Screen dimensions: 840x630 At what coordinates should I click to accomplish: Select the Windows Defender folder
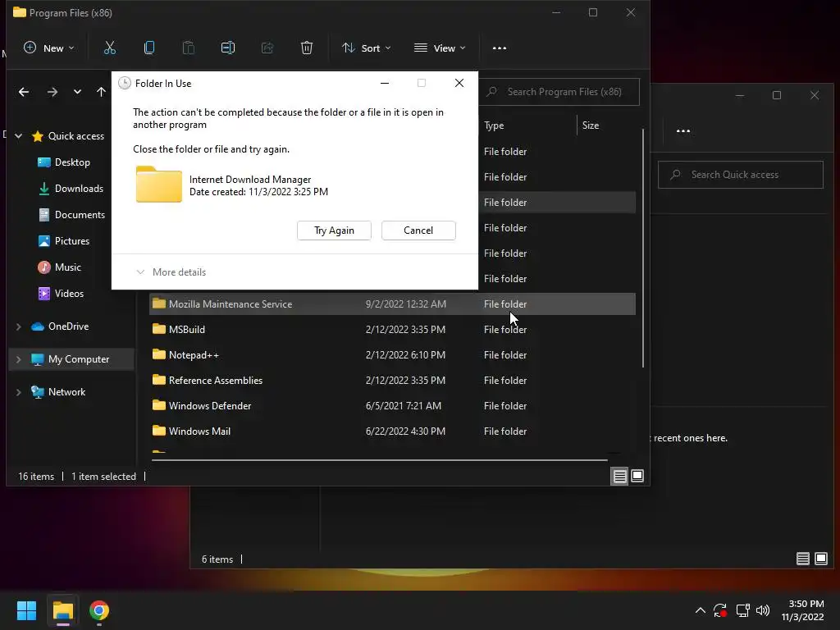[392, 405]
